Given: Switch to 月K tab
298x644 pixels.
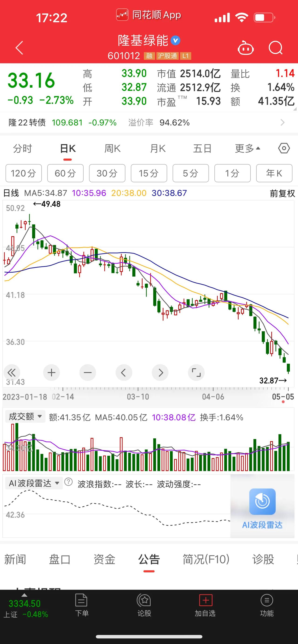Looking at the screenshot, I should [x=158, y=149].
